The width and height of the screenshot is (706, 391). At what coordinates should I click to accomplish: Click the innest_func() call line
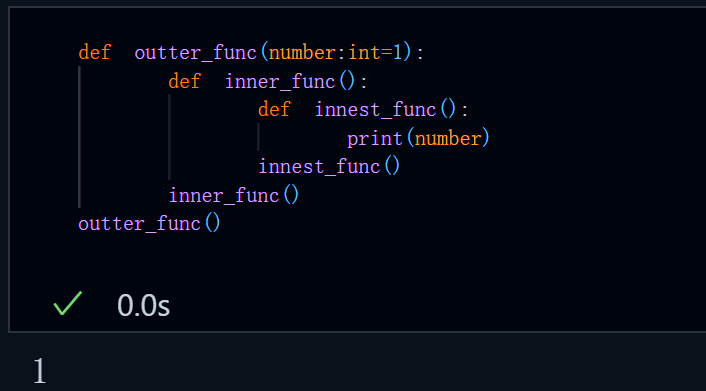pos(329,167)
